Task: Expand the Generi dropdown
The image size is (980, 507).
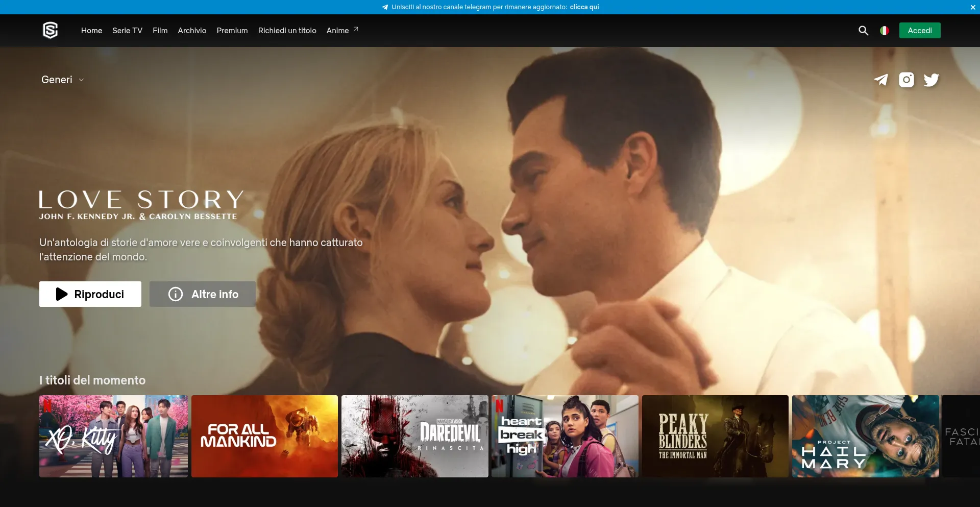Action: (62, 80)
